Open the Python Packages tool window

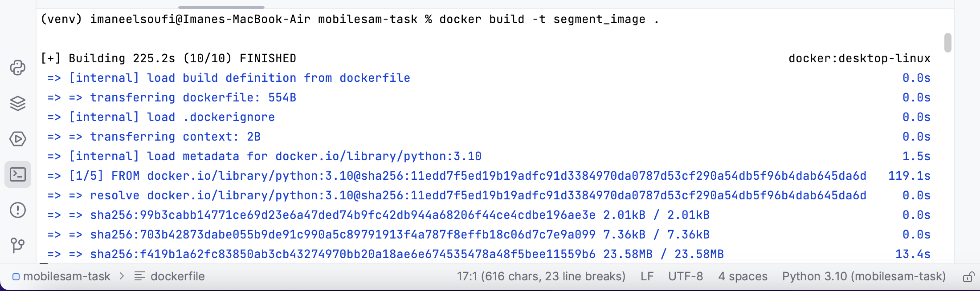(x=18, y=104)
